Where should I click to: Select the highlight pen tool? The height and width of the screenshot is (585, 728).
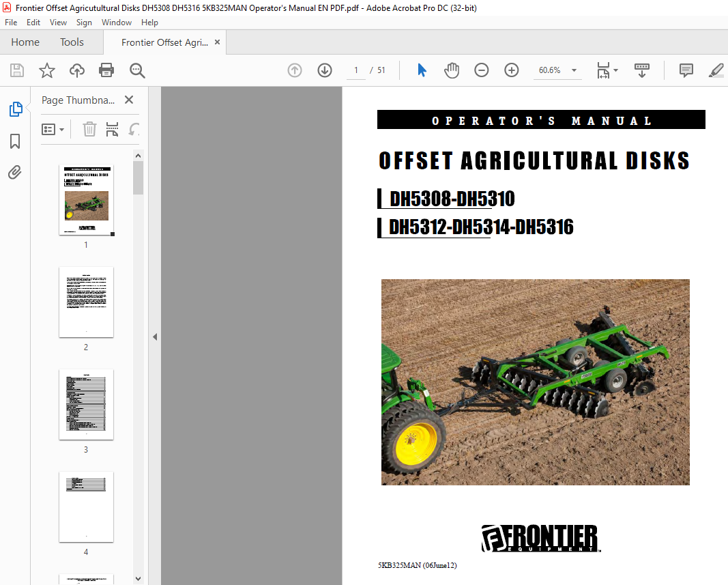pyautogui.click(x=716, y=70)
